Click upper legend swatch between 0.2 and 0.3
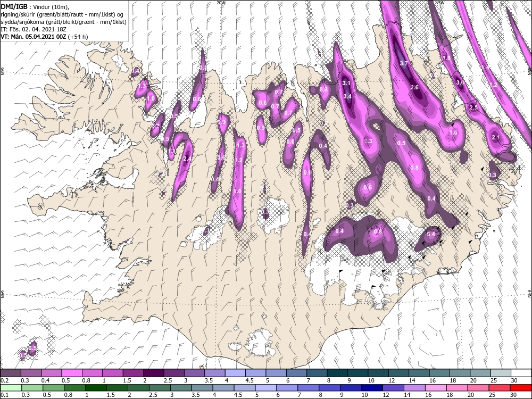Viewport: 532px width, 399px height. click(x=10, y=373)
